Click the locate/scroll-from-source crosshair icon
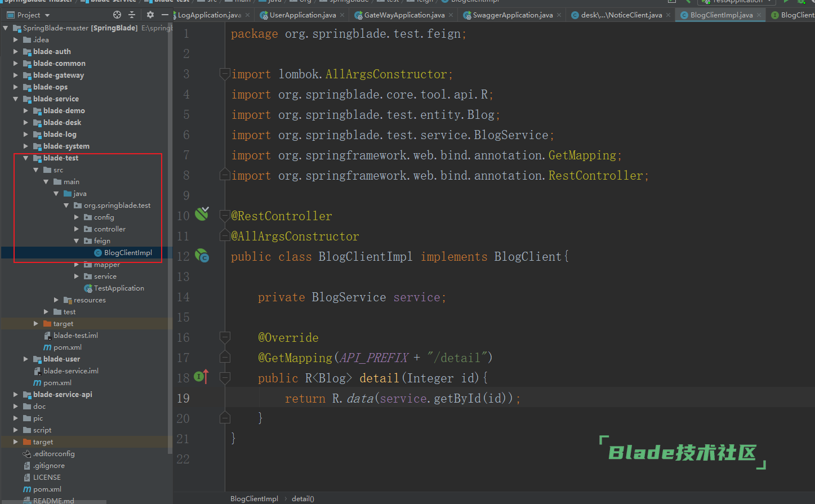Screen dimensions: 815x504 click(x=117, y=15)
